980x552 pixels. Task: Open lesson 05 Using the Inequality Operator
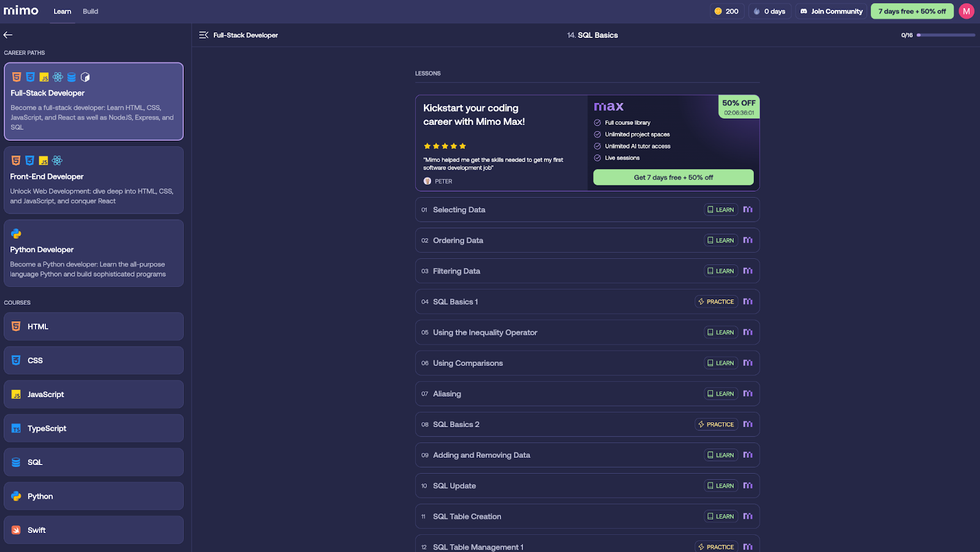[587, 332]
